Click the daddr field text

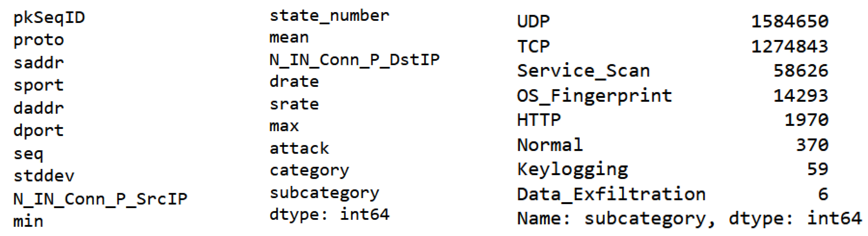(38, 108)
